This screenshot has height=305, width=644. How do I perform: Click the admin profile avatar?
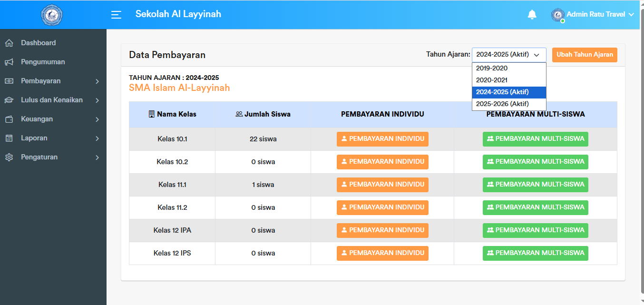pos(557,15)
